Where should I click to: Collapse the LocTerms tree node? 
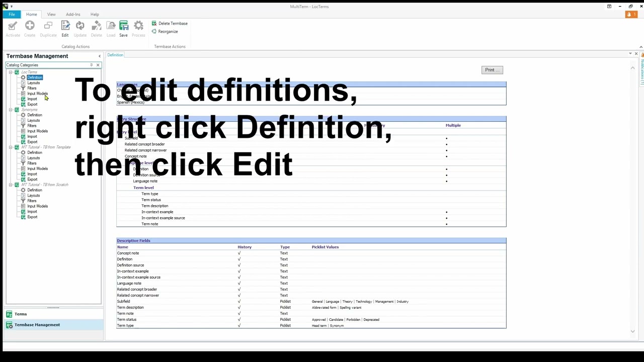click(x=10, y=72)
